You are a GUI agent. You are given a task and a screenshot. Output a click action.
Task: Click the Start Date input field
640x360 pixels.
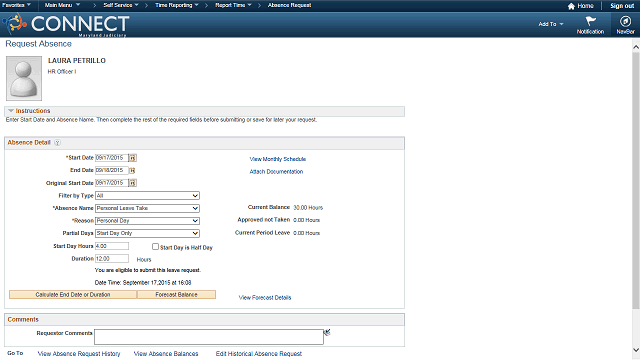pyautogui.click(x=111, y=158)
